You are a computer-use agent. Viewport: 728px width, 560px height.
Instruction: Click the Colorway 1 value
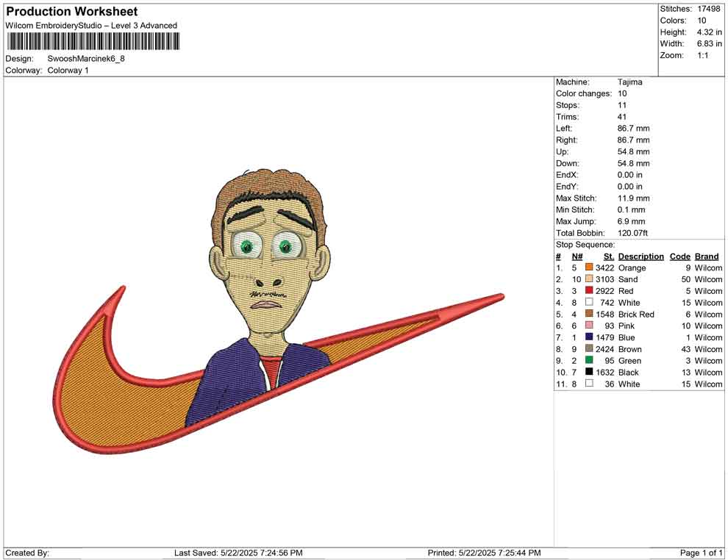tap(68, 71)
